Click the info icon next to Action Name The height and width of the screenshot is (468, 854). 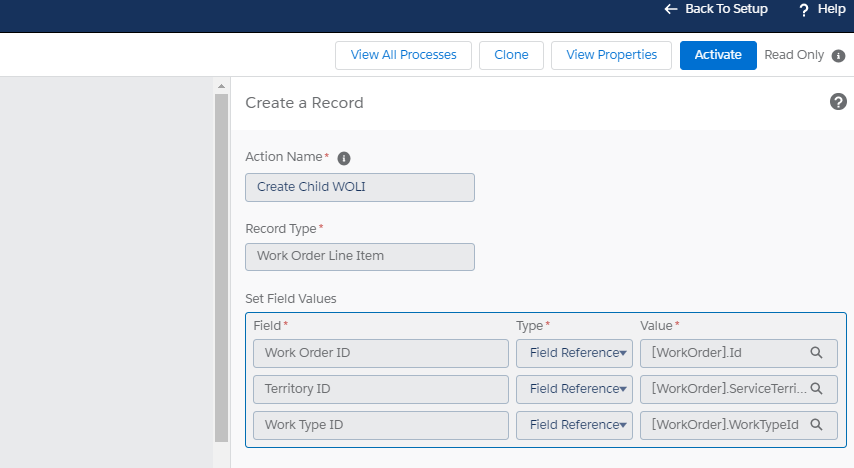pyautogui.click(x=344, y=158)
